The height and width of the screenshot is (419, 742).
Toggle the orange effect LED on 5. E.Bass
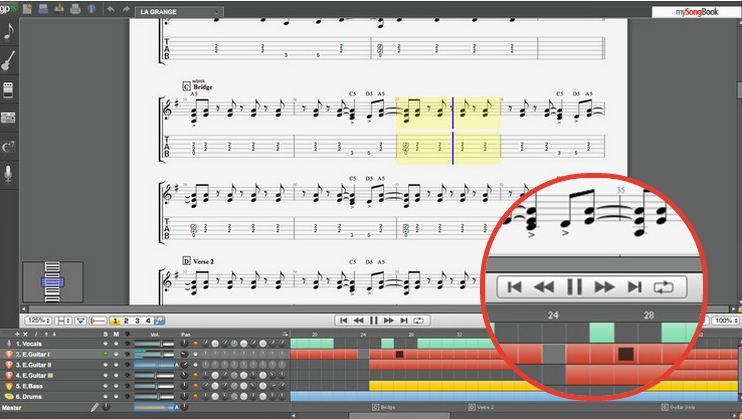click(195, 386)
